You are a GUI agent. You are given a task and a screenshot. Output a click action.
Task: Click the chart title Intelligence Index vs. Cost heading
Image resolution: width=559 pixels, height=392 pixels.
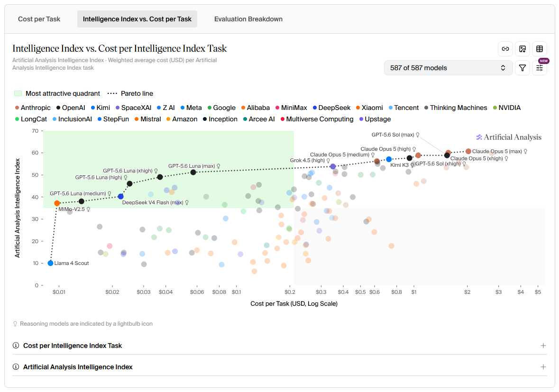point(119,48)
